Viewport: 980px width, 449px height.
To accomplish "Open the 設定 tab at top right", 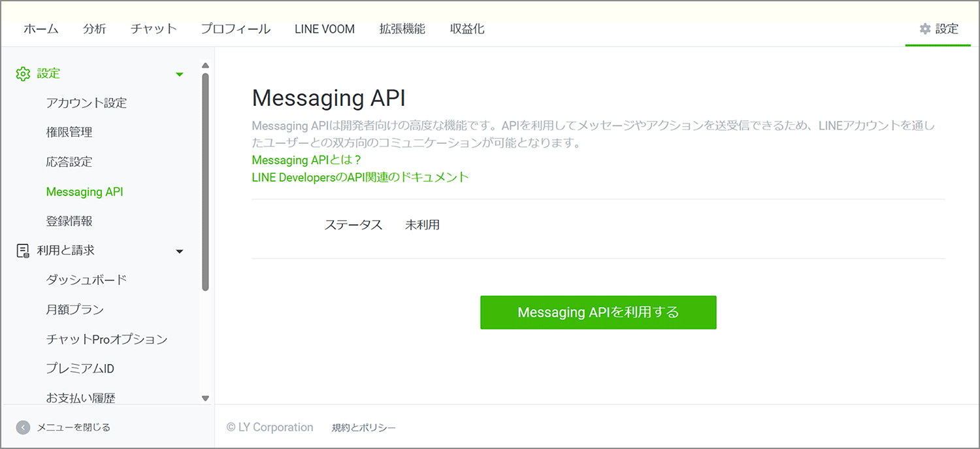I will pos(938,29).
